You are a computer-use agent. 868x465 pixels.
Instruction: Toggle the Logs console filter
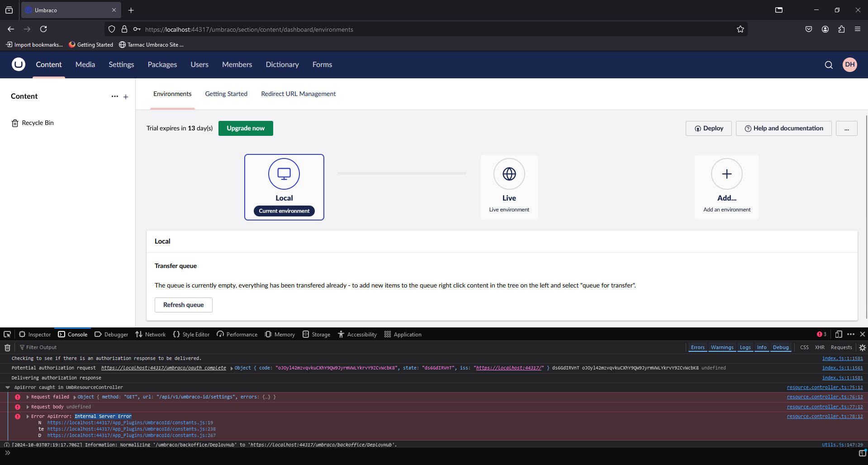(x=745, y=347)
